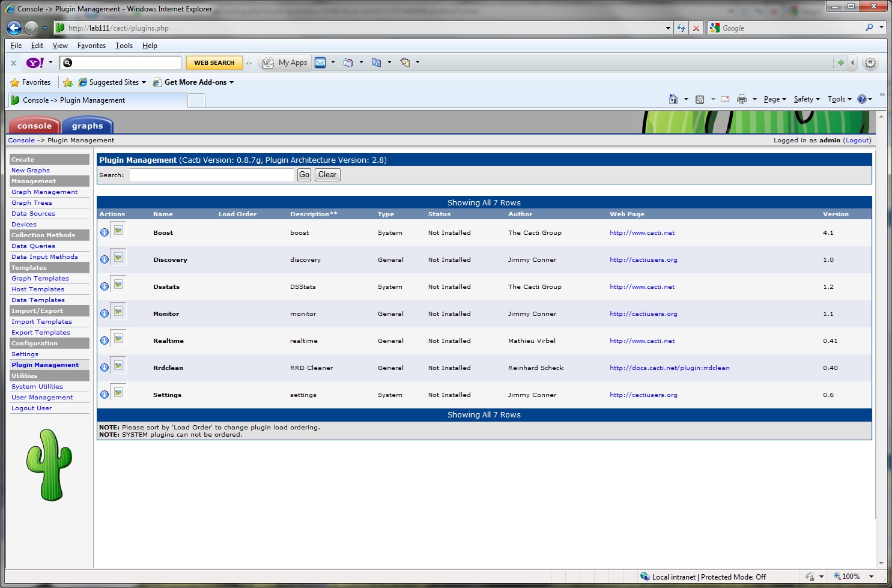The image size is (892, 588).
Task: Click the Yahoo toolbar logo icon
Action: 35,62
